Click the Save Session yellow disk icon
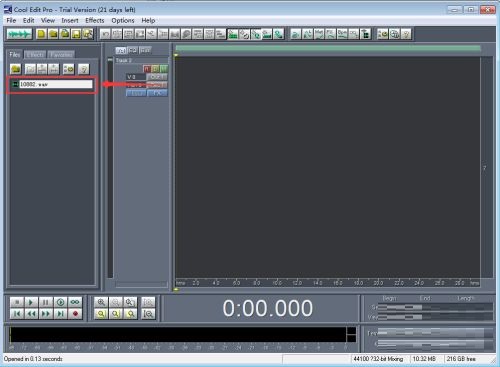 pyautogui.click(x=76, y=34)
